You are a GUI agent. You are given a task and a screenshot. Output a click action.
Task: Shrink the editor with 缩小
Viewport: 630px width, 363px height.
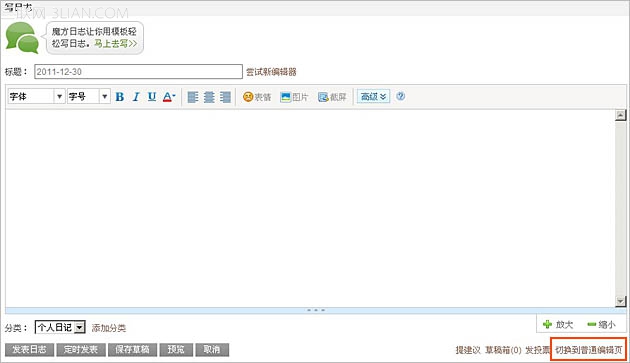click(x=601, y=324)
